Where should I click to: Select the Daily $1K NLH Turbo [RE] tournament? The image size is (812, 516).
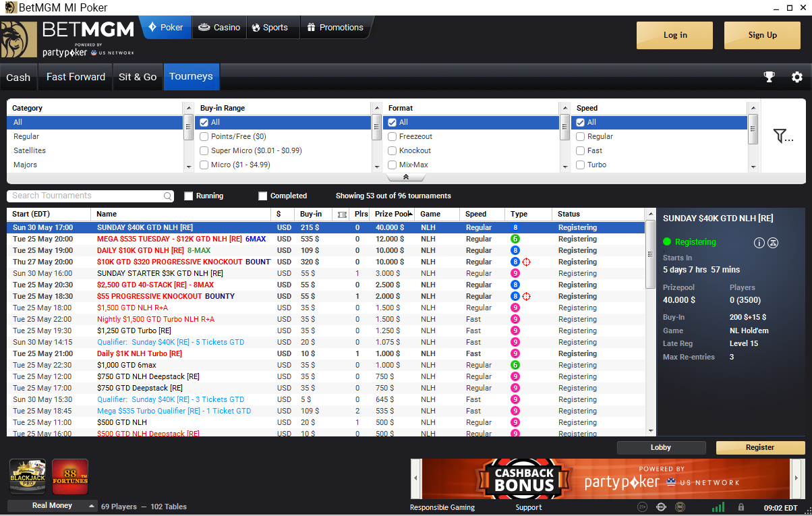point(326,353)
